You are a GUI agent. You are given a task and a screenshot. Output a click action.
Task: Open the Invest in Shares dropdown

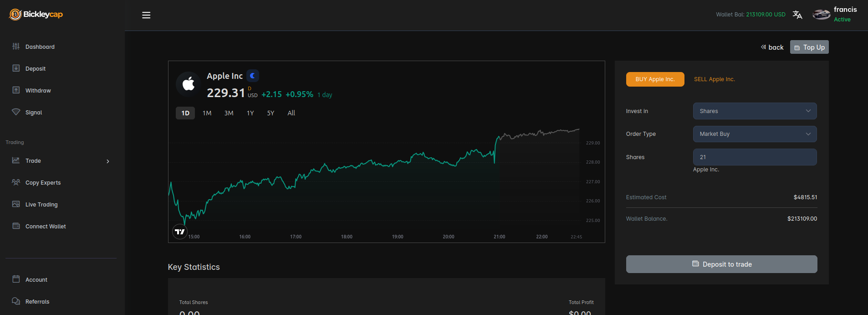[755, 111]
